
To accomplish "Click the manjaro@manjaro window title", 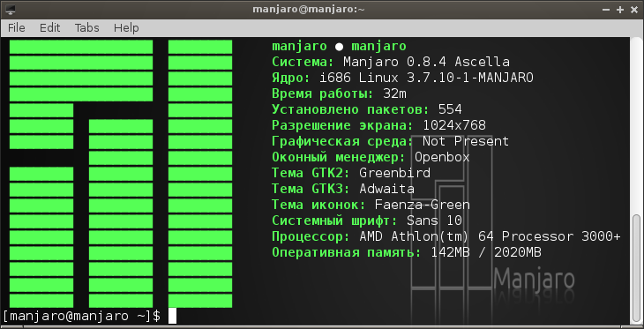I will point(309,9).
